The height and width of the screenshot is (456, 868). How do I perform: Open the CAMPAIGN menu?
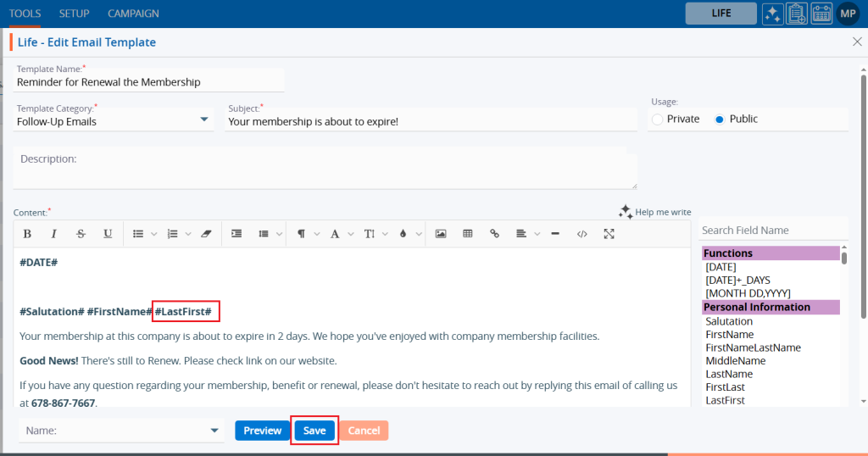(x=133, y=14)
